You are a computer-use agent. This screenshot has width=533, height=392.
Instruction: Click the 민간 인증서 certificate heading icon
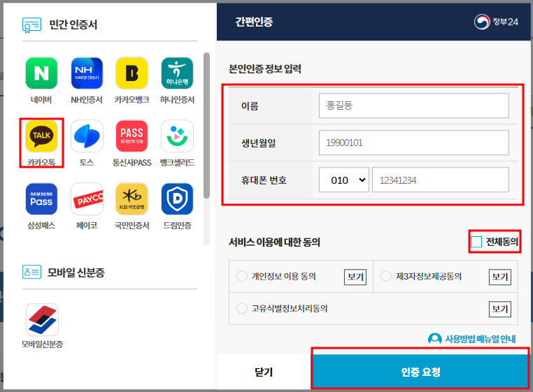tap(31, 25)
